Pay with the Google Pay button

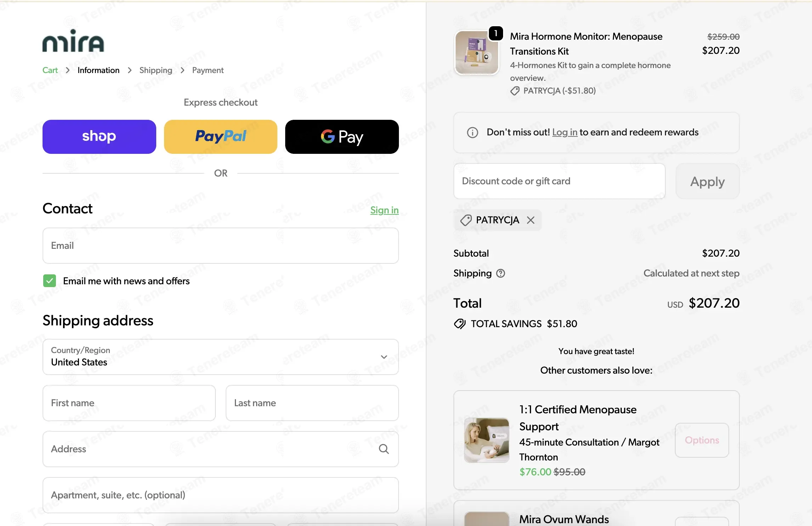point(342,137)
